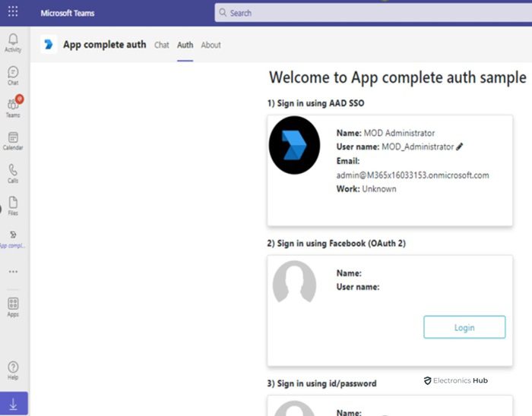Click the Microsoft Teams title
This screenshot has width=532, height=416.
(x=68, y=13)
